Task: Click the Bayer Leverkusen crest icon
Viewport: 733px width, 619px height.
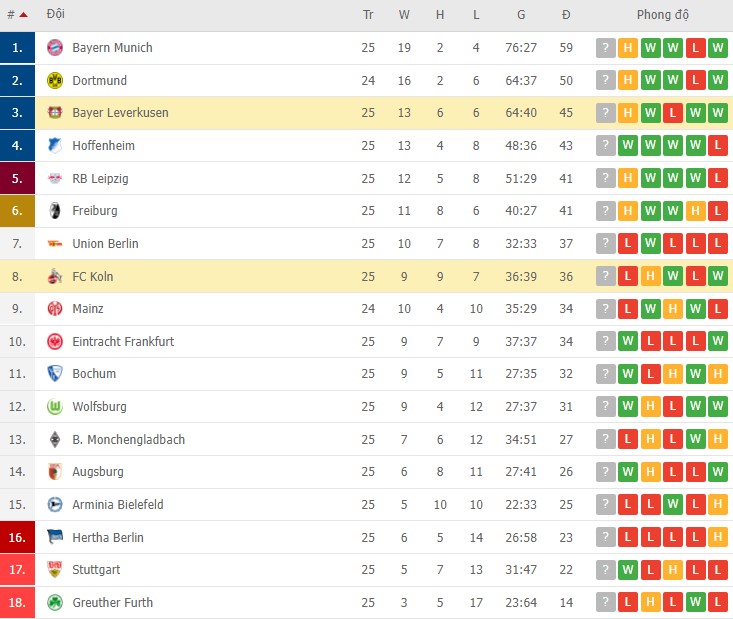Action: coord(54,113)
